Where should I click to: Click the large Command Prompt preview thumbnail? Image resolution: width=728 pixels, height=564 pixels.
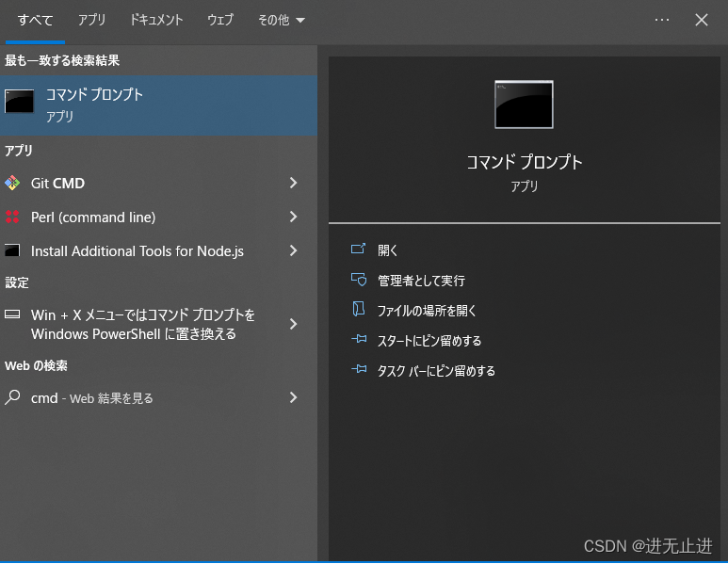point(525,105)
